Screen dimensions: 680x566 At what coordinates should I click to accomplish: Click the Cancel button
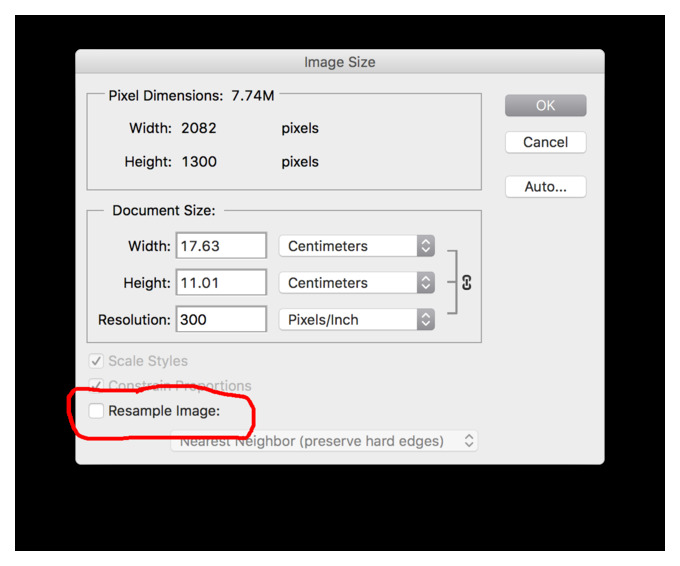546,142
